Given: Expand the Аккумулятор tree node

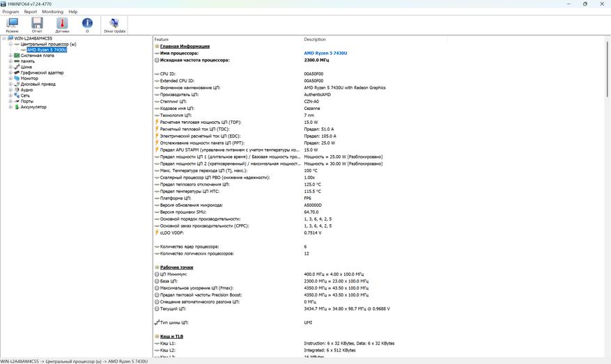Looking at the screenshot, I should point(10,106).
